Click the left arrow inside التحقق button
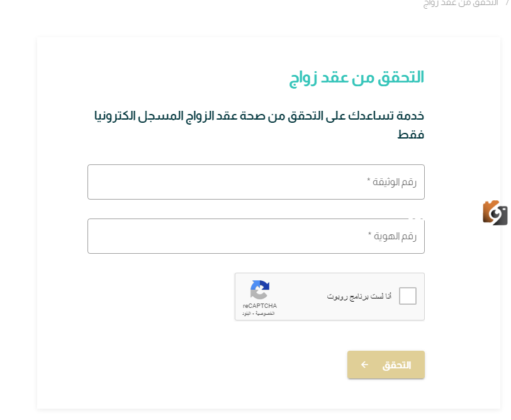This screenshot has width=511, height=420. (364, 365)
